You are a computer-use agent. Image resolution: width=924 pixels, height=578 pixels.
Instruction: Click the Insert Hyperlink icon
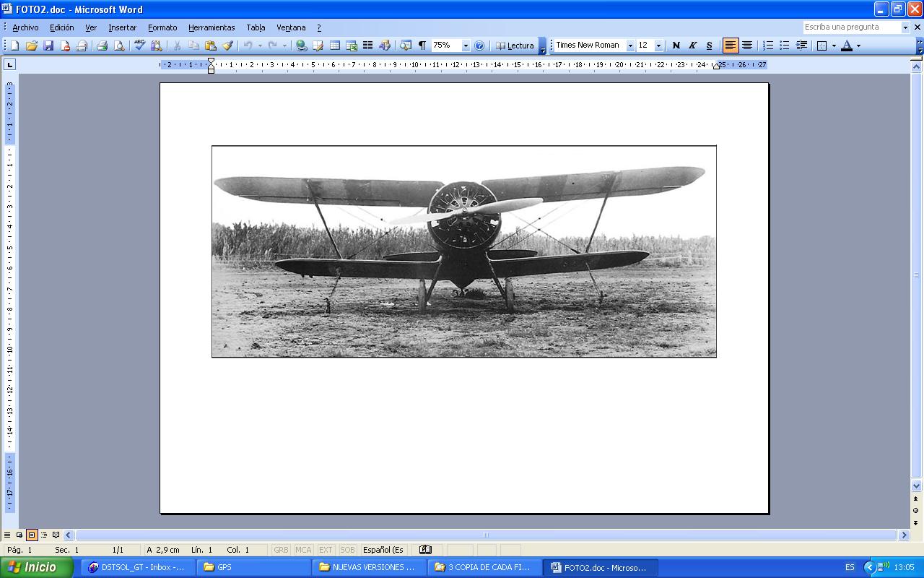[301, 46]
